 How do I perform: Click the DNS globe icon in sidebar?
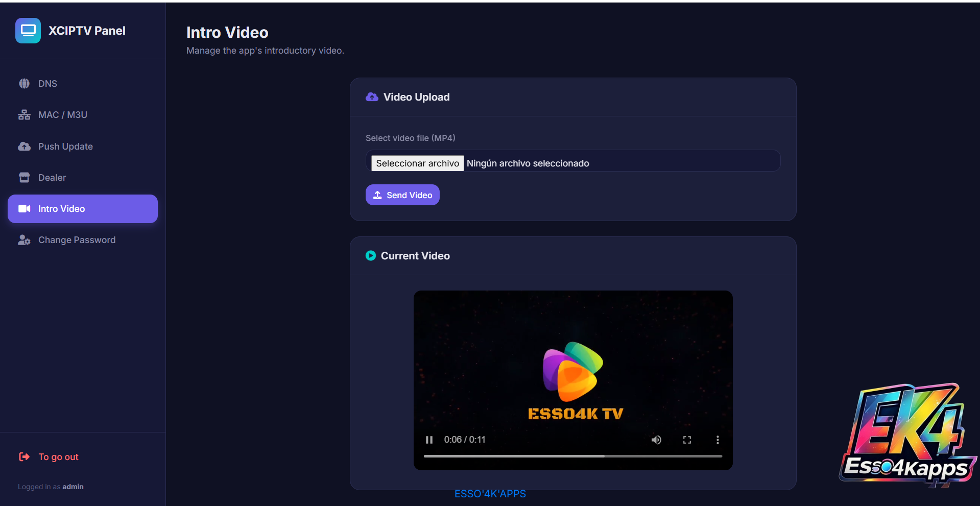pyautogui.click(x=24, y=84)
